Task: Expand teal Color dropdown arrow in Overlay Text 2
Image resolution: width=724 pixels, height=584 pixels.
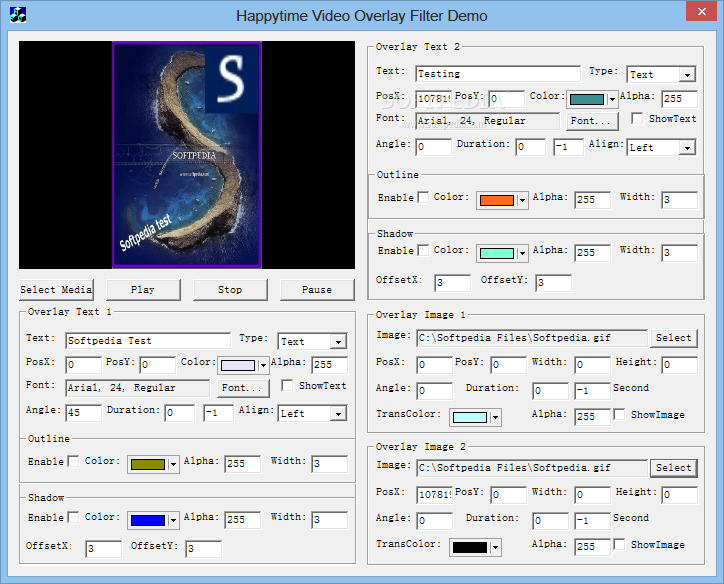Action: pyautogui.click(x=612, y=99)
